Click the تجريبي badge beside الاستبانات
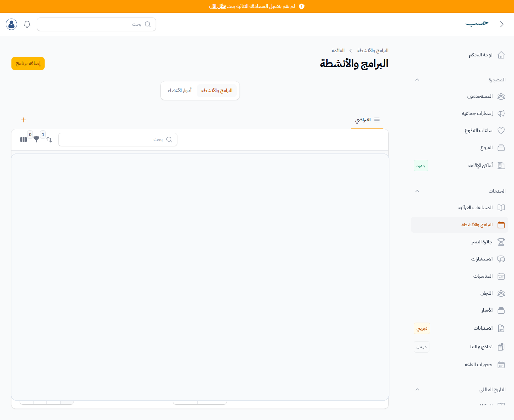The width and height of the screenshot is (514, 420). coord(422,328)
